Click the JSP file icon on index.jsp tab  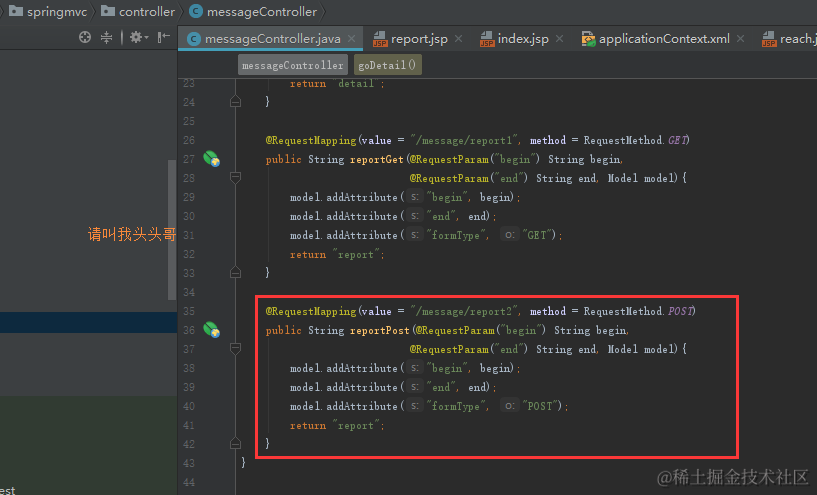point(487,39)
